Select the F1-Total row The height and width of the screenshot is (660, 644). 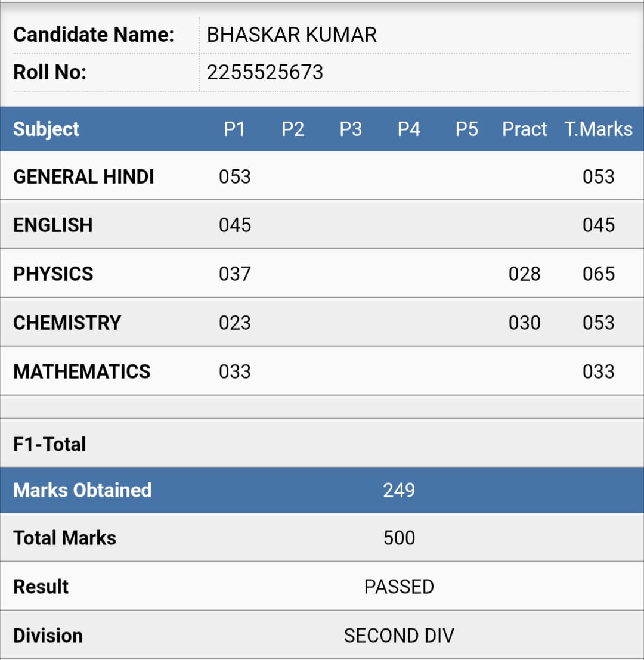click(322, 443)
